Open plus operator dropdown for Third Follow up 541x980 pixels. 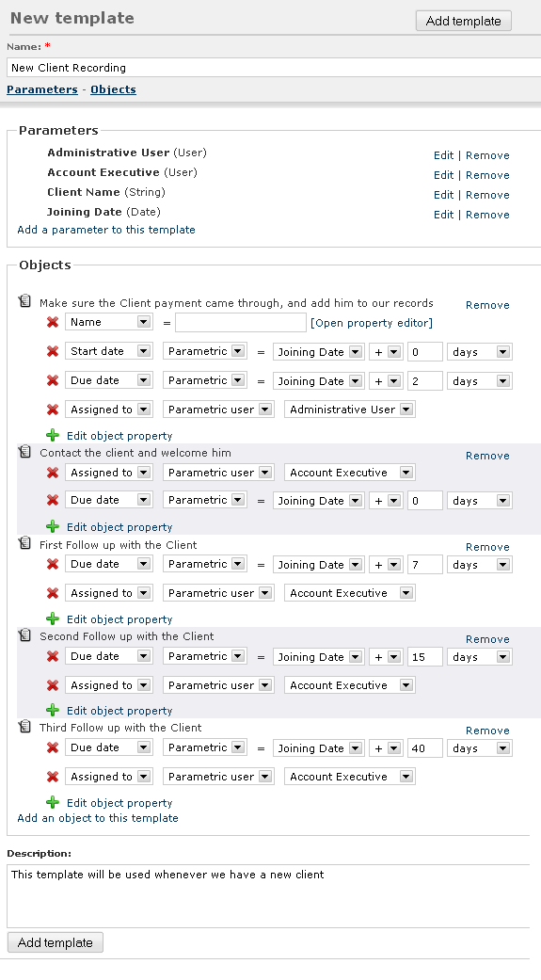click(x=386, y=748)
